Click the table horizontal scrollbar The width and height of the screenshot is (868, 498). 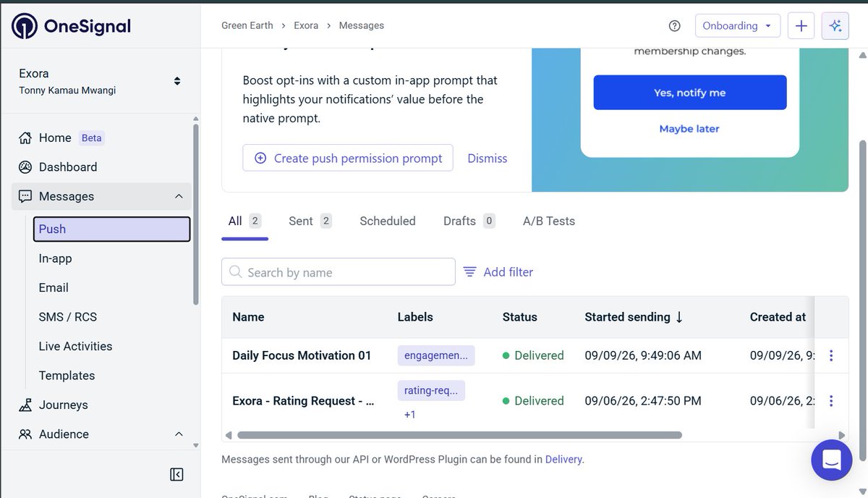[459, 435]
